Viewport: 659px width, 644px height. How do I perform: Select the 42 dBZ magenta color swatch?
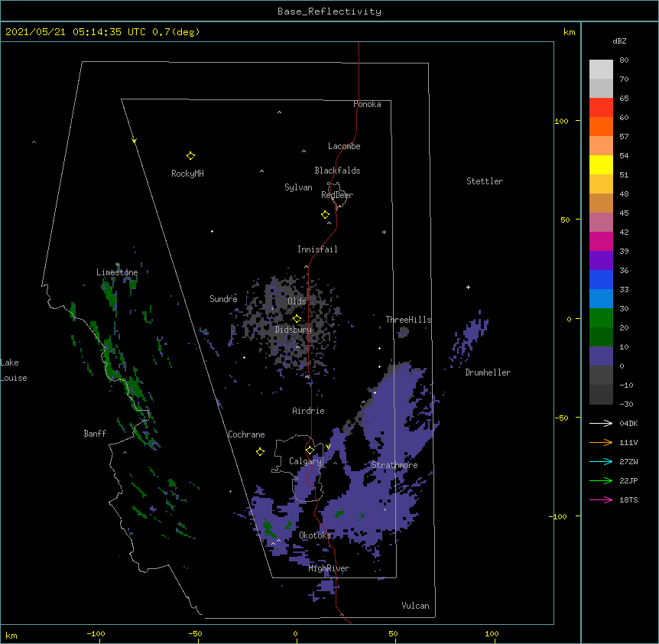tap(601, 241)
